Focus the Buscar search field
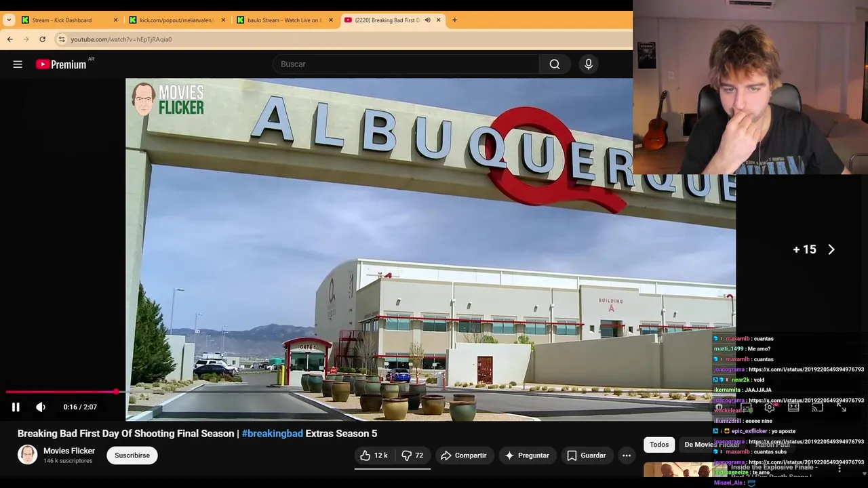Image resolution: width=868 pixels, height=488 pixels. click(x=407, y=64)
